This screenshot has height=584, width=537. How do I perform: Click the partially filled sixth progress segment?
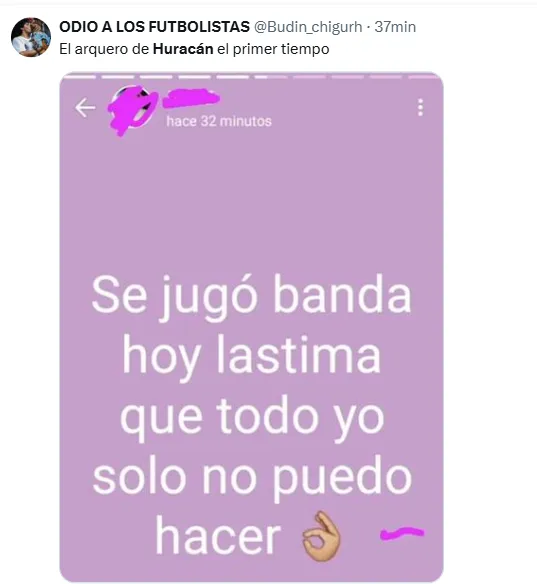(x=271, y=77)
